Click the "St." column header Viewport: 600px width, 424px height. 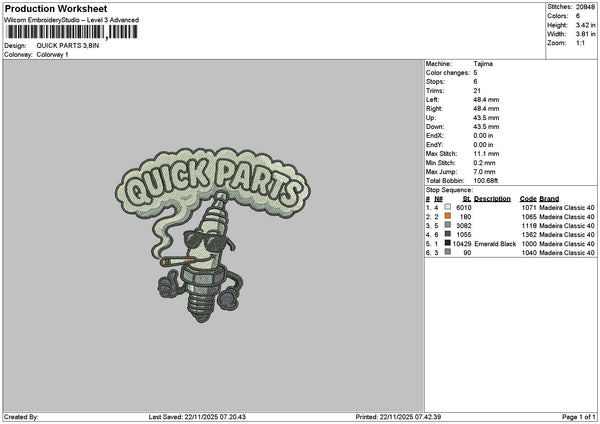[467, 199]
